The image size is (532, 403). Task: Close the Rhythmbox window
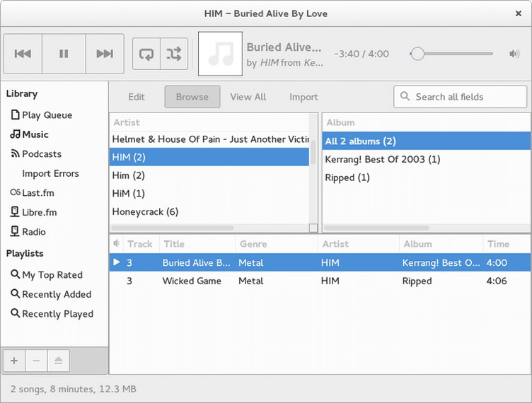[x=519, y=13]
